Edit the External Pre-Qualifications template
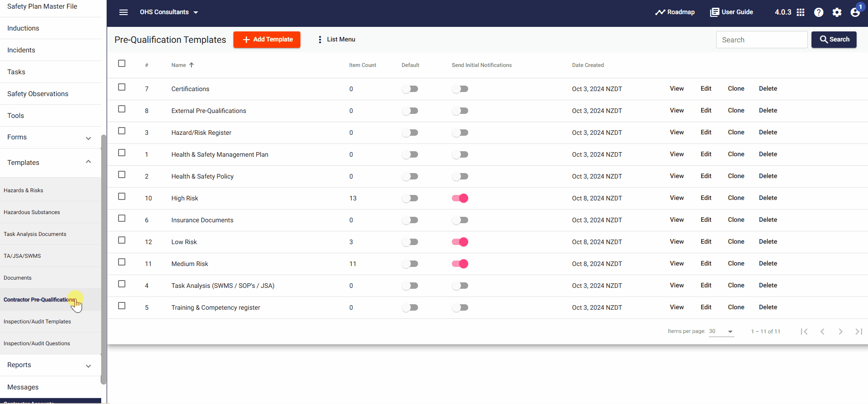 [706, 111]
